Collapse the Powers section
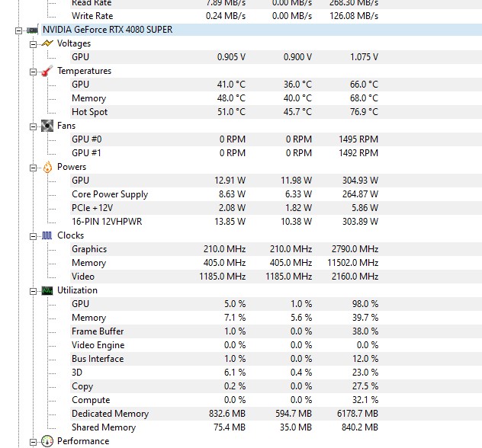 [x=33, y=167]
